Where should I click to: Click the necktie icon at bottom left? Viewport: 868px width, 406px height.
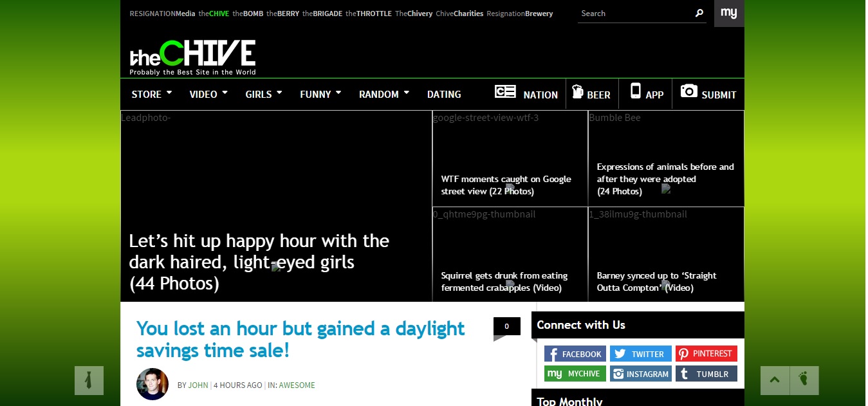pyautogui.click(x=89, y=380)
